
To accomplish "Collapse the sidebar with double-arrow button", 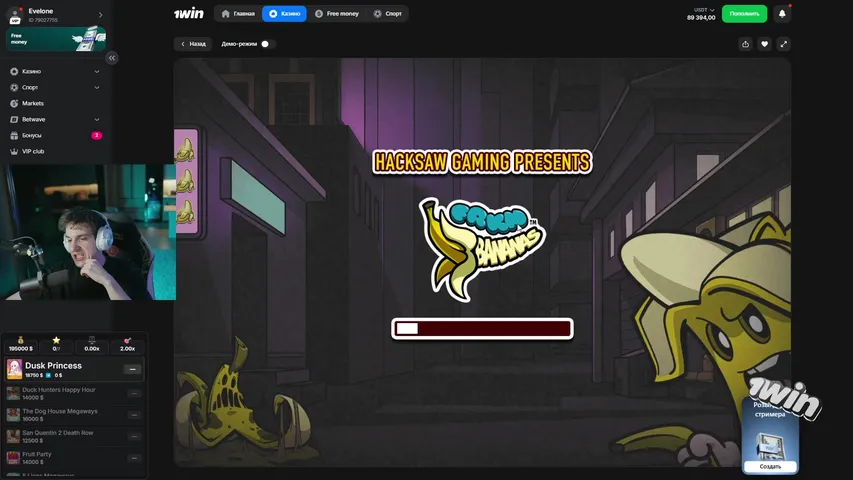I will [112, 58].
